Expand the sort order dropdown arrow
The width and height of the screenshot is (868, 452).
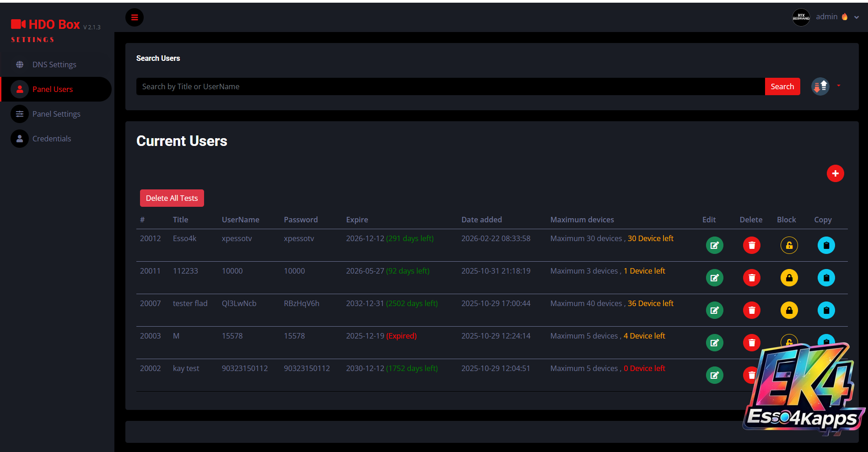(839, 86)
